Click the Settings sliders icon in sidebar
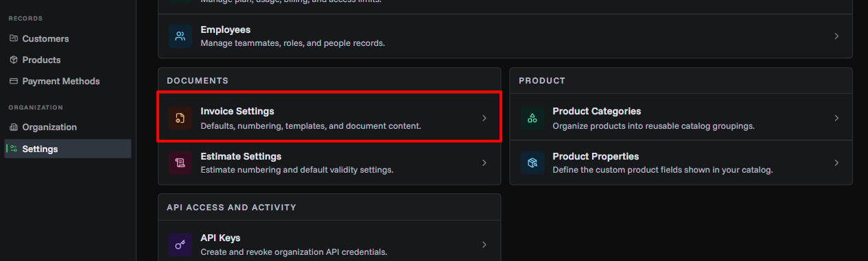 14,149
